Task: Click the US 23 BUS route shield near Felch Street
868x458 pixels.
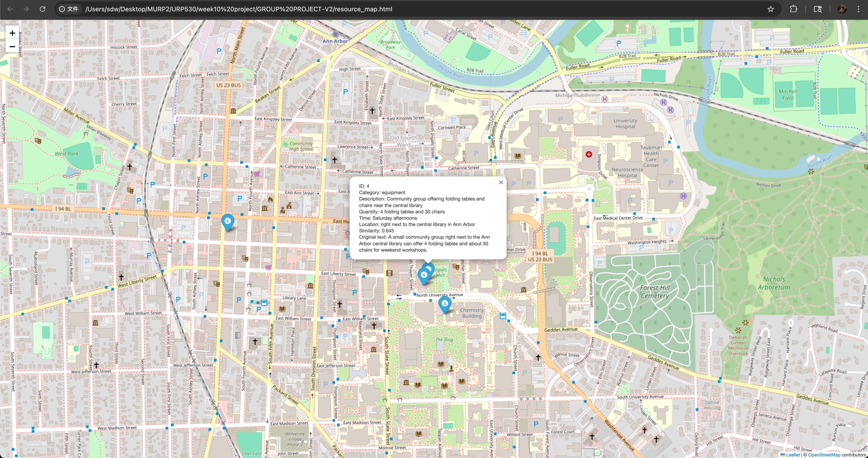Action: coord(228,85)
